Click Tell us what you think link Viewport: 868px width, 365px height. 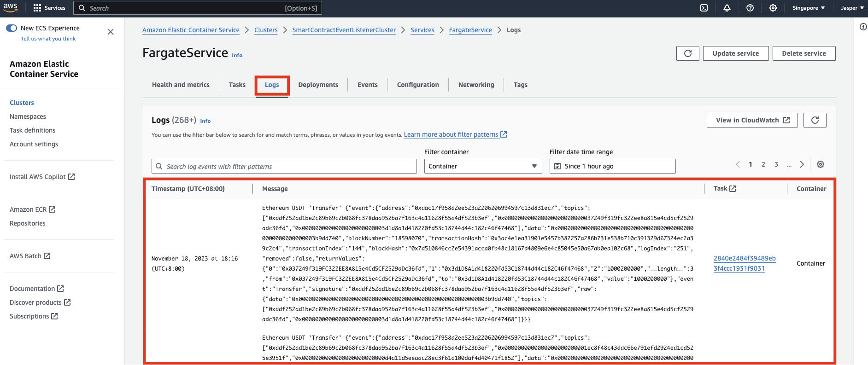coord(48,39)
